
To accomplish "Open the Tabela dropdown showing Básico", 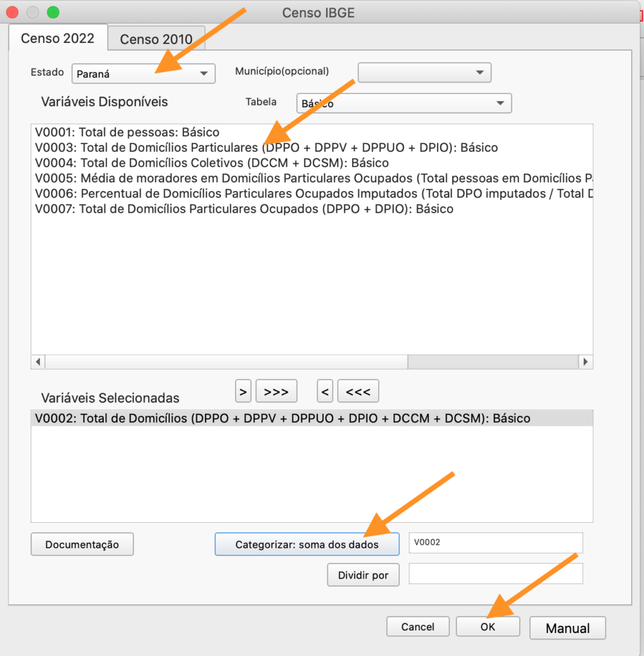I will (404, 103).
